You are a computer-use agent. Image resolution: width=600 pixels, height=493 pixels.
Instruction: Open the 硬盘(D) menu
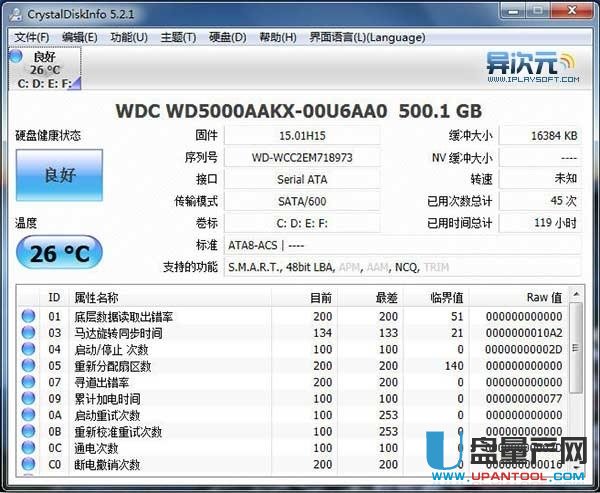[227, 37]
